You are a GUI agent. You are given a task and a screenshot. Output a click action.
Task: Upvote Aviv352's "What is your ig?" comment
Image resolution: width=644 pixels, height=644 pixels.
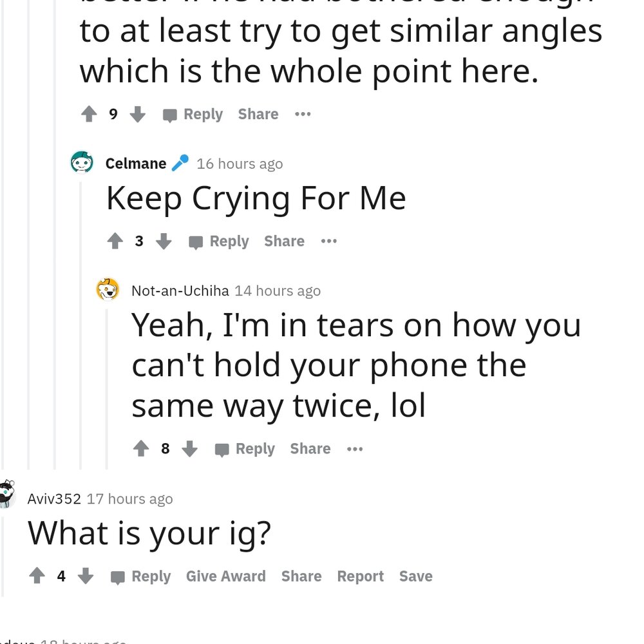click(x=37, y=576)
